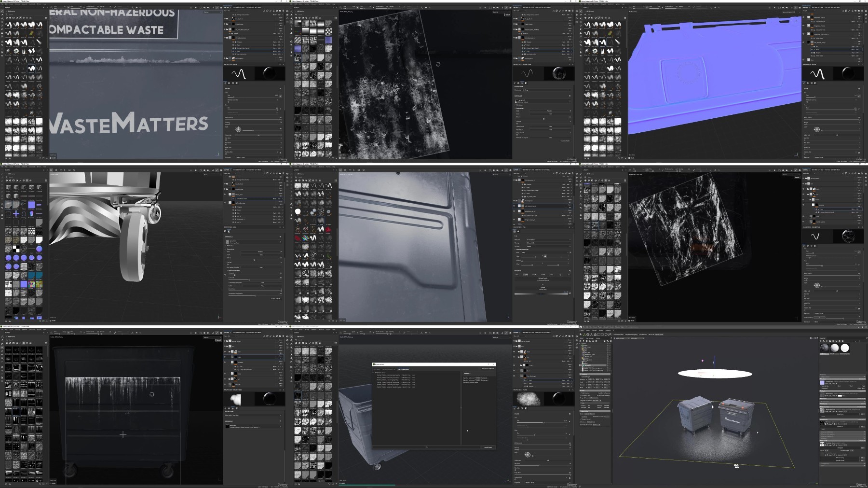Click the brush stroke preview in the purple normal map window
This screenshot has height=488, width=868.
pyautogui.click(x=817, y=73)
